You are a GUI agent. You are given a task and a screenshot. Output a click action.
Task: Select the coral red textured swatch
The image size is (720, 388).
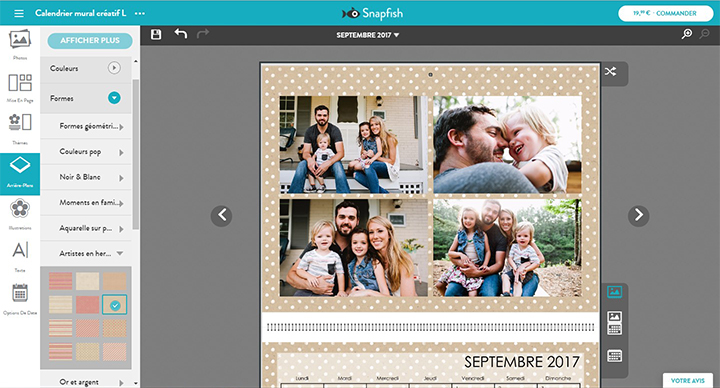(88, 304)
